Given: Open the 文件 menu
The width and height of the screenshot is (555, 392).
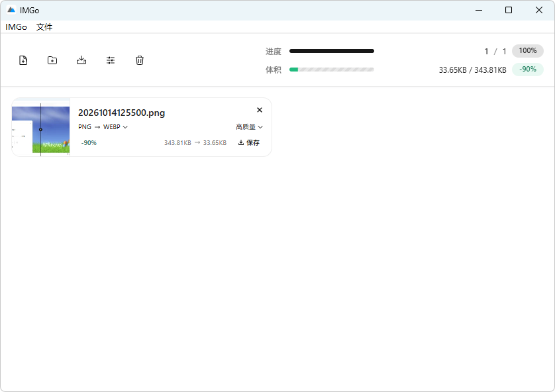Looking at the screenshot, I should [x=44, y=27].
